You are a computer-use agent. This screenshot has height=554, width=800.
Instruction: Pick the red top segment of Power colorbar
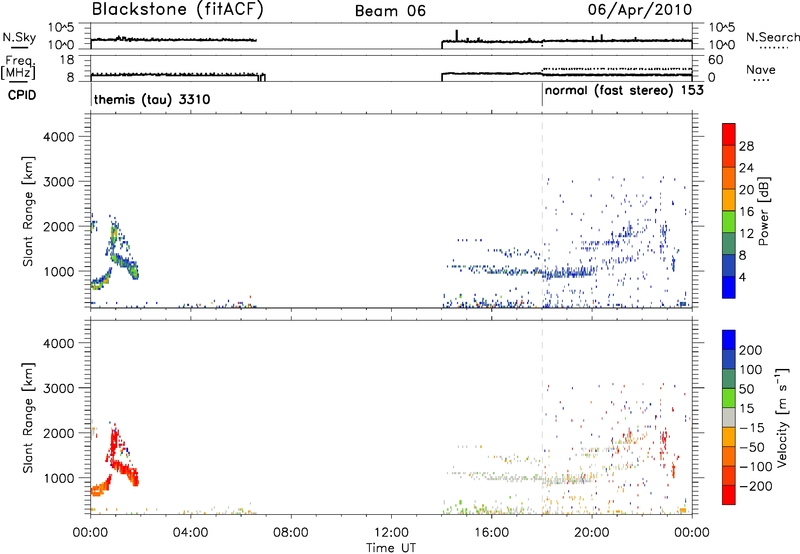729,134
